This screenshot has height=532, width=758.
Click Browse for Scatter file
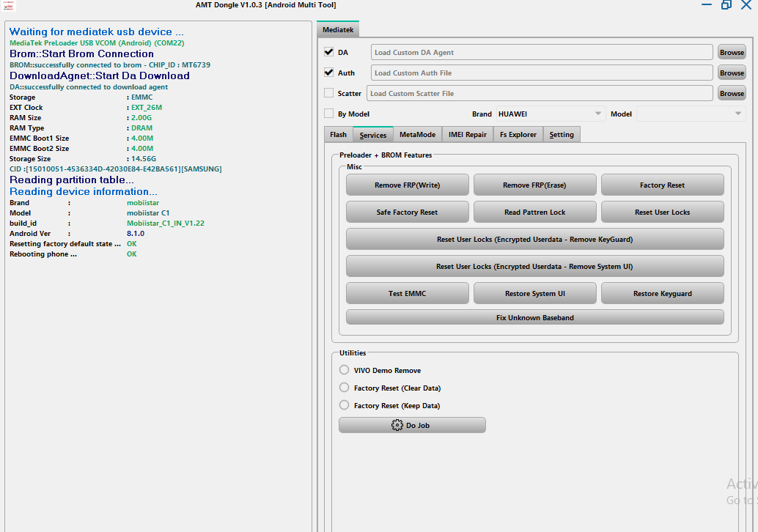click(732, 93)
